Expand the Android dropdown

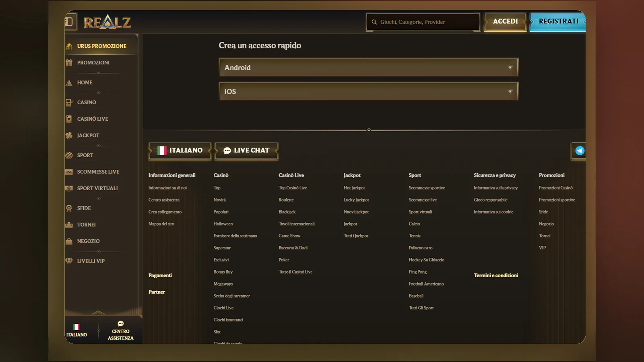pos(369,68)
